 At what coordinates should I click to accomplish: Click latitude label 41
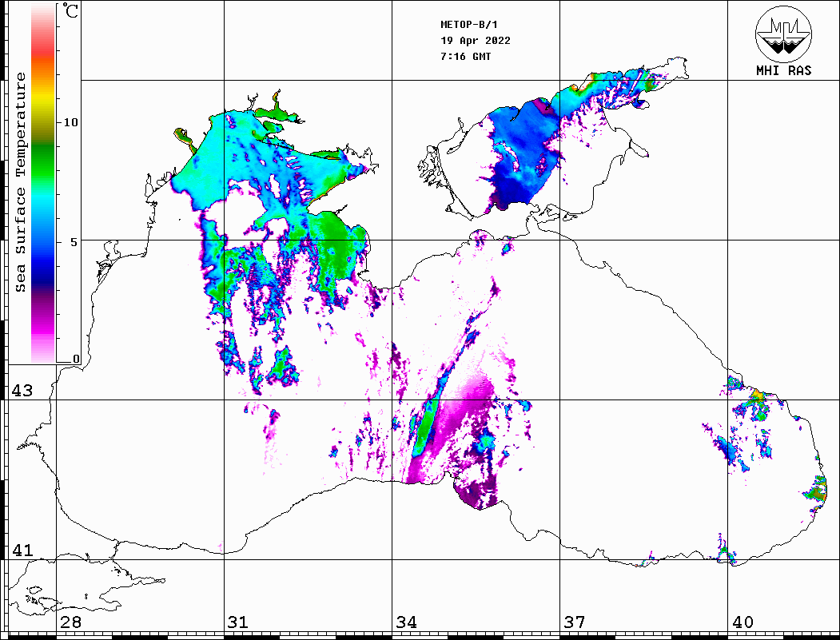point(22,550)
